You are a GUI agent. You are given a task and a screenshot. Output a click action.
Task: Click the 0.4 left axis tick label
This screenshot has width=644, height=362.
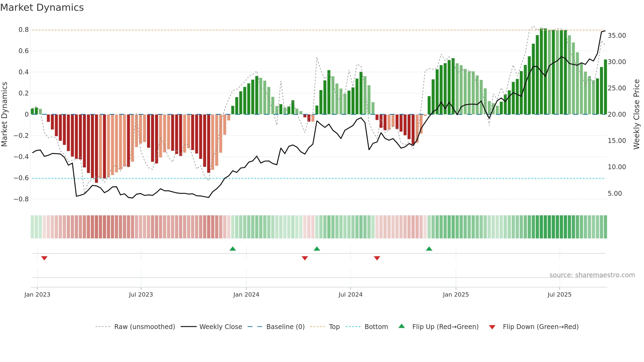pyautogui.click(x=24, y=72)
